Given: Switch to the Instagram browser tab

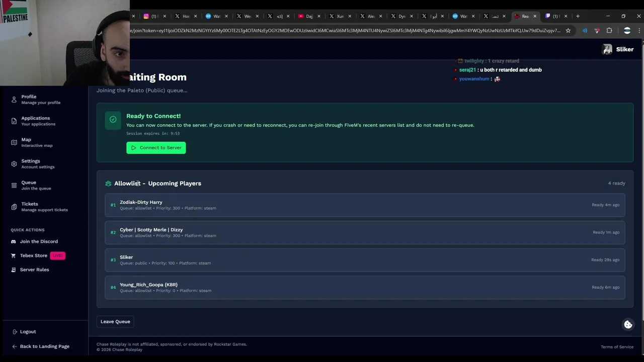Looking at the screenshot, I should click(x=154, y=16).
